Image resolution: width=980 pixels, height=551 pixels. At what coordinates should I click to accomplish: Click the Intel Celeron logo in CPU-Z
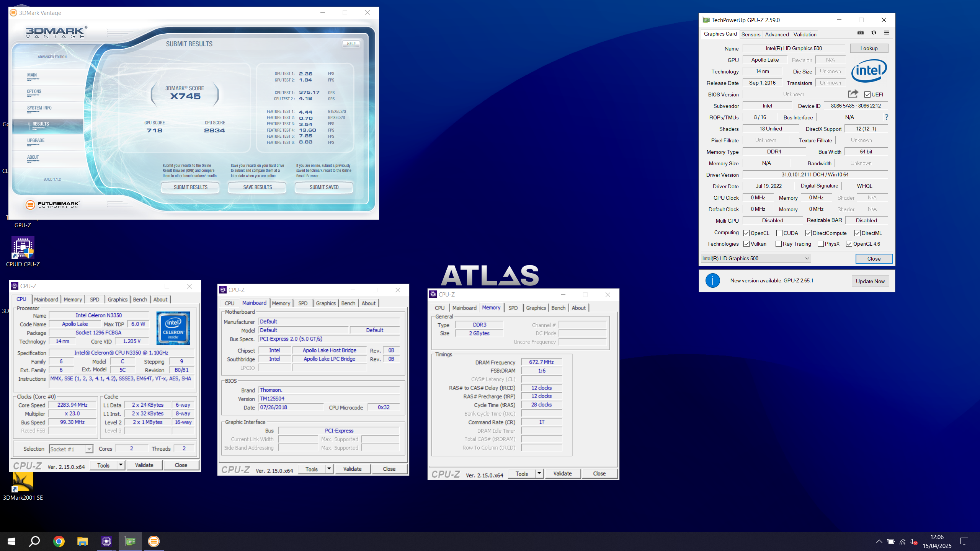[x=173, y=328]
